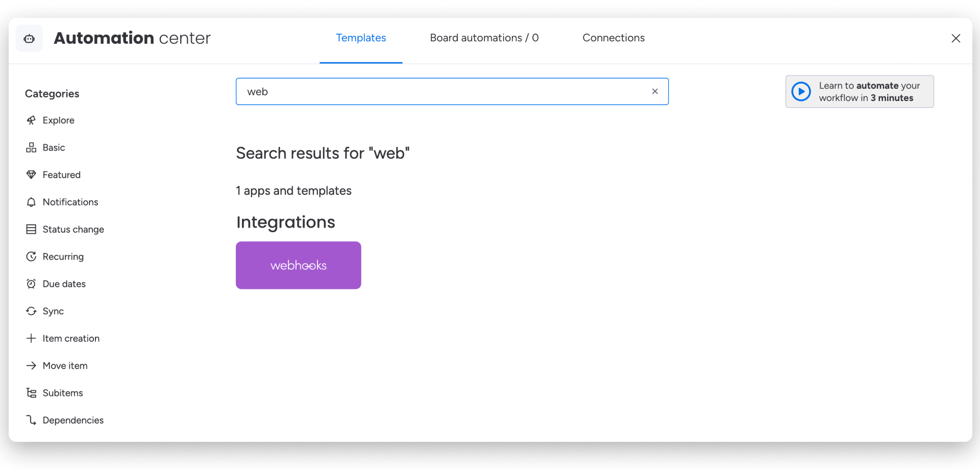The height and width of the screenshot is (475, 980).
Task: Open the Move item category arrow icon
Action: pos(31,366)
